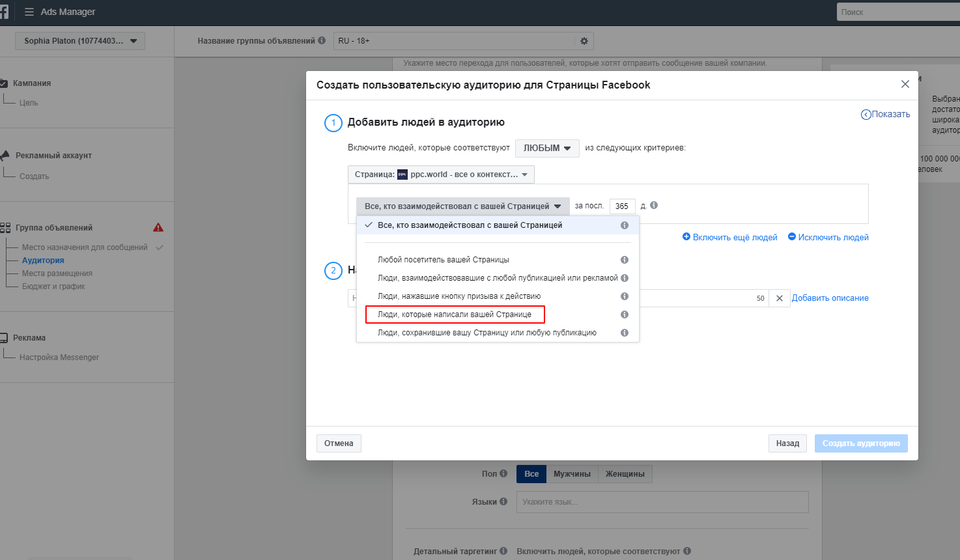This screenshot has height=560, width=960.
Task: Click 'Включить ещё людей' link
Action: (x=730, y=238)
